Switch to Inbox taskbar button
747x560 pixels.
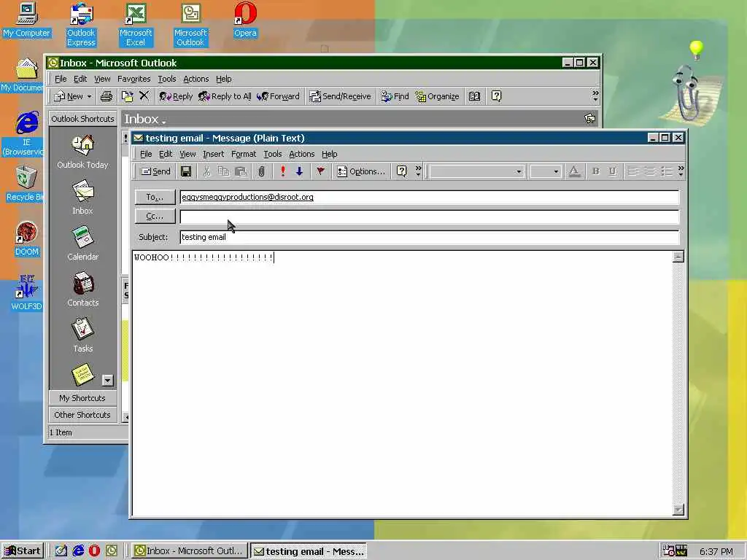point(190,551)
